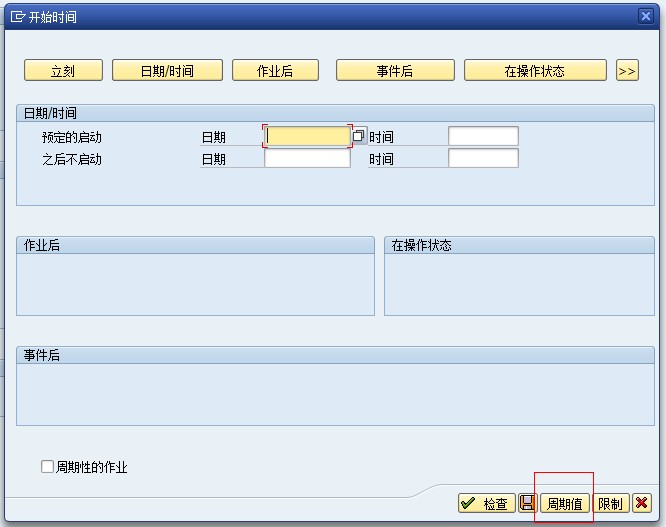The image size is (666, 527).
Task: Click the 作业后 group box header
Action: tap(195, 245)
